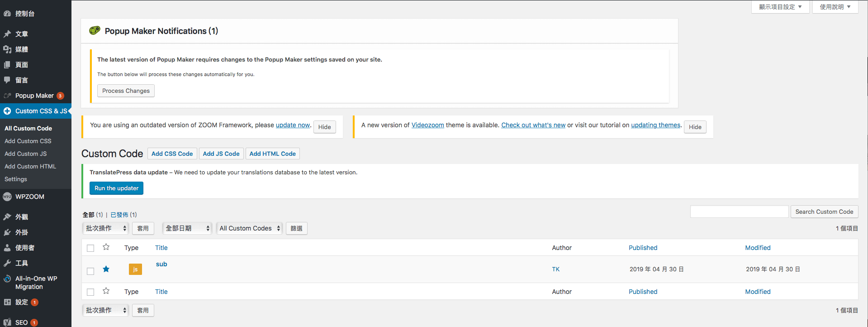Screen dimensions: 868x327
Task: Check the checkbox for sub row
Action: coord(90,271)
